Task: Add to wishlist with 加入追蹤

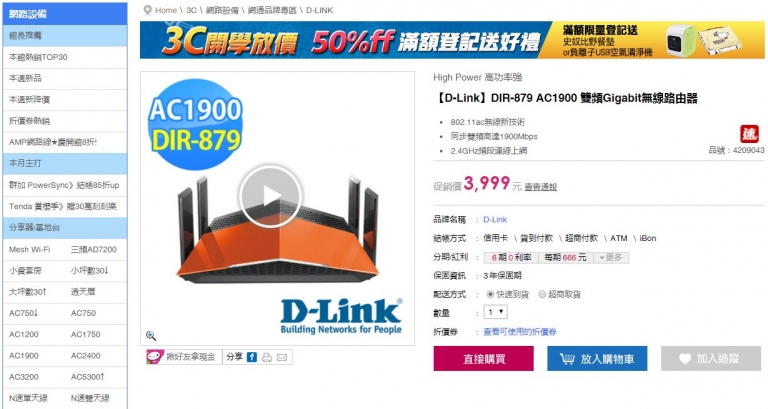Action: click(711, 359)
